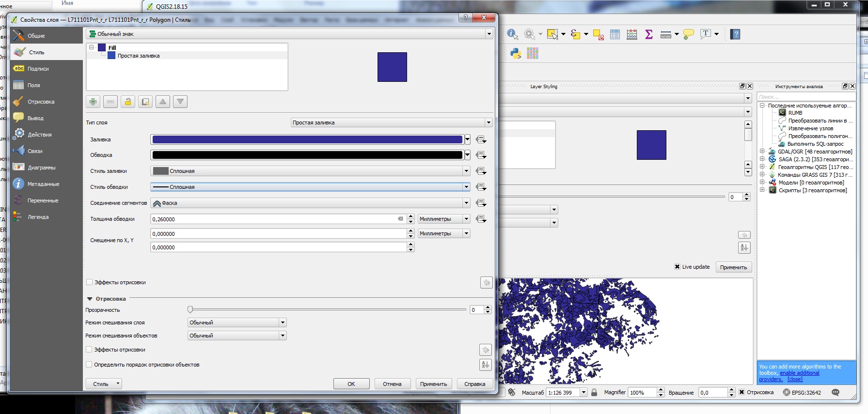Open the Соединение сегментов dropdown
The width and height of the screenshot is (868, 414).
point(310,203)
